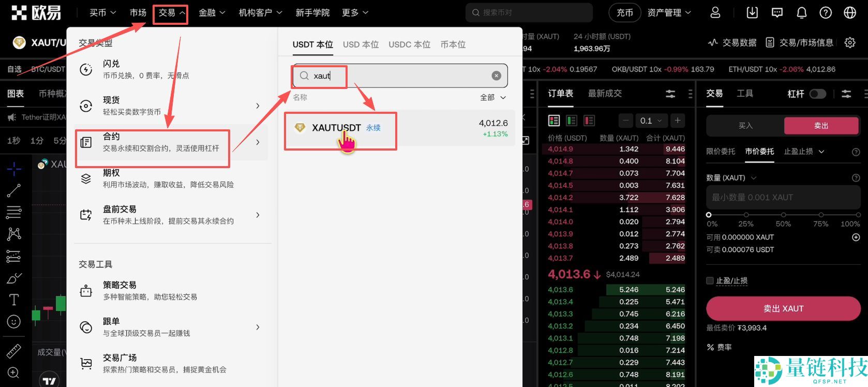Open the user profile icon
This screenshot has width=868, height=387.
tap(715, 13)
